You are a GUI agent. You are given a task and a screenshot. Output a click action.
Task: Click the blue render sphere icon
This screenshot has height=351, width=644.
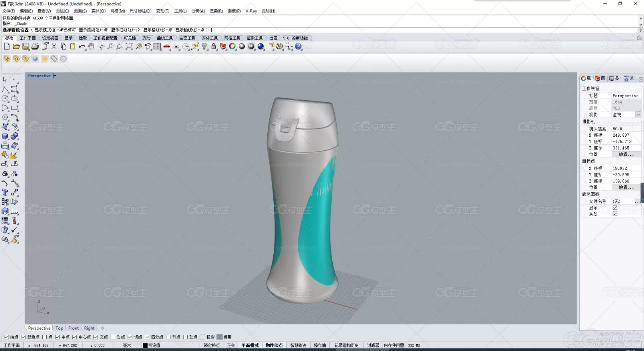click(x=261, y=47)
